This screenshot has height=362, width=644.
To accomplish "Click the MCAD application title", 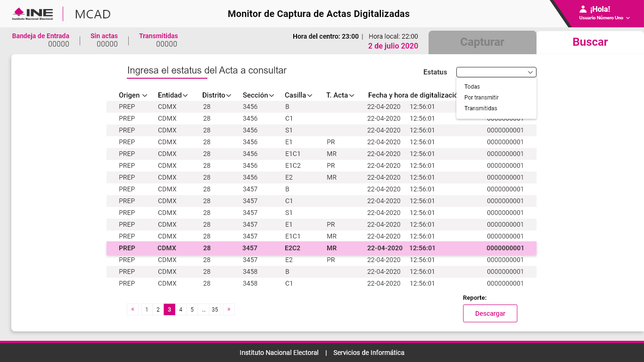I will click(93, 14).
